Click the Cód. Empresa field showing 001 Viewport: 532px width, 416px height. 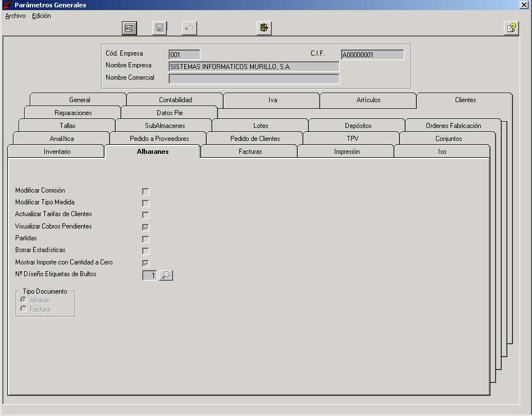pos(184,54)
